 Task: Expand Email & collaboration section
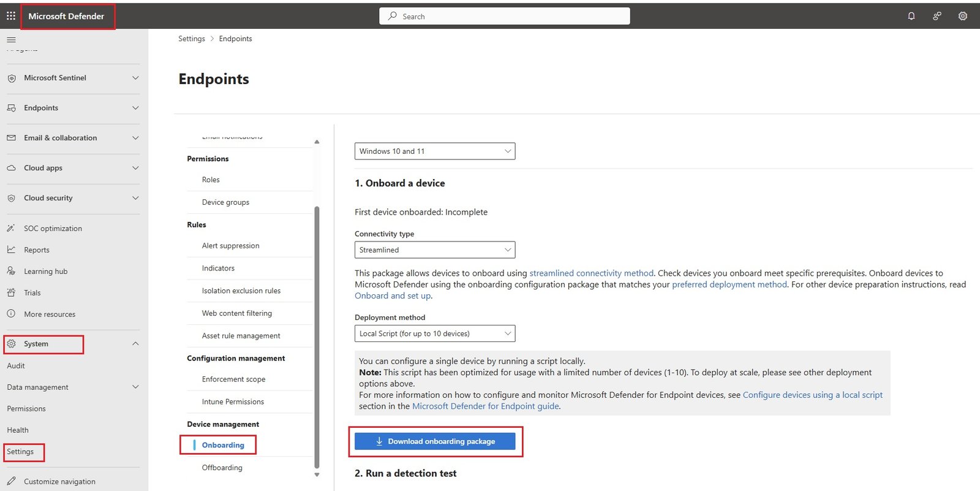(x=135, y=138)
